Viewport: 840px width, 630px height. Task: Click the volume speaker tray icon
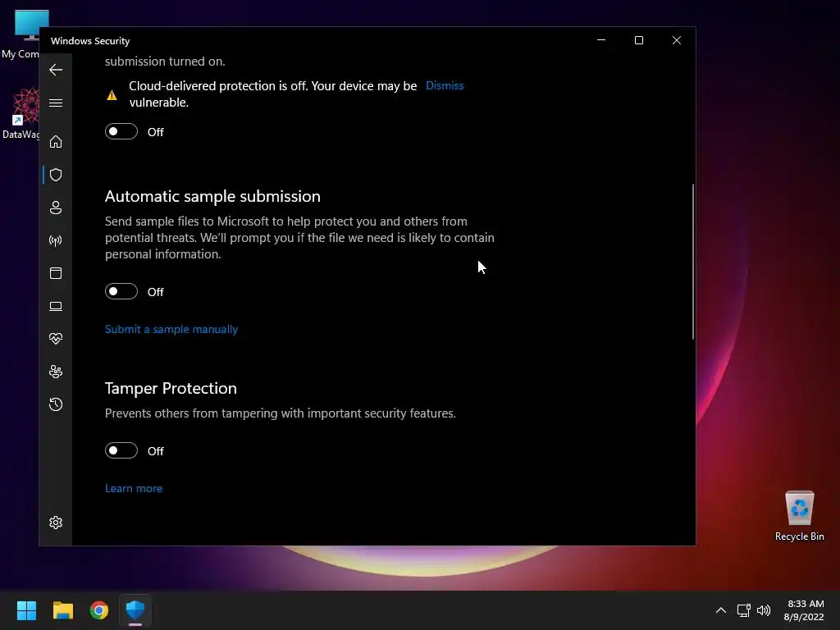764,610
